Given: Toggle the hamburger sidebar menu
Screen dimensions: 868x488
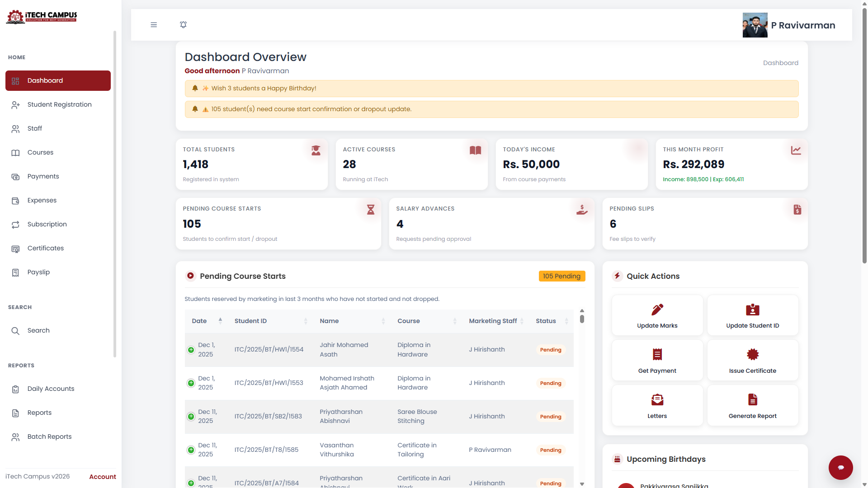Looking at the screenshot, I should coord(154,25).
